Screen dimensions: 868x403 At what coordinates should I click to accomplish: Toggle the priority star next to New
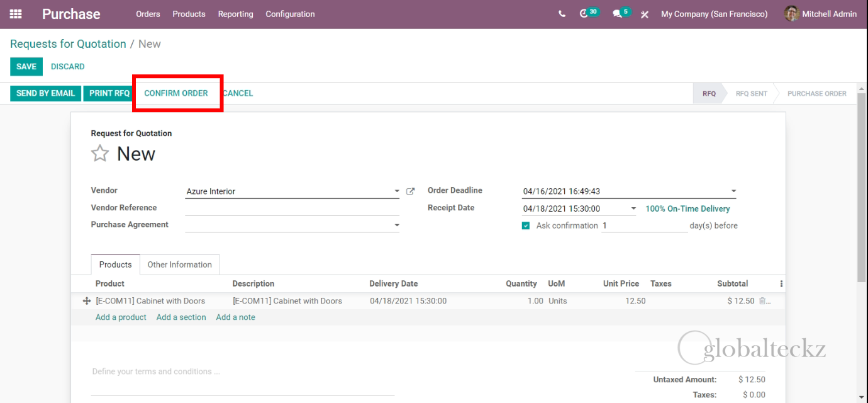[x=100, y=154]
